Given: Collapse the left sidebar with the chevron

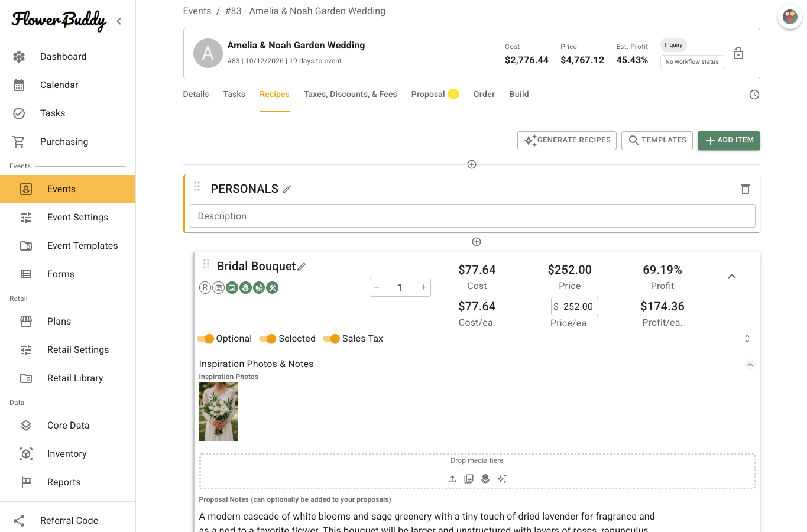Looking at the screenshot, I should [119, 21].
